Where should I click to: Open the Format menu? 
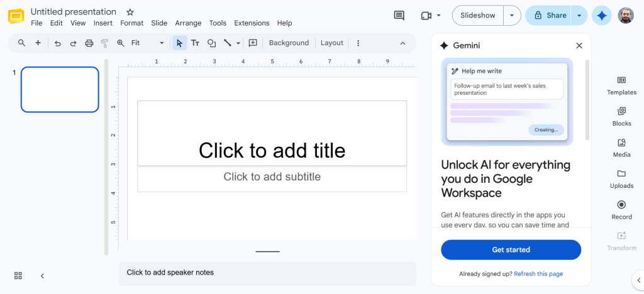(132, 23)
